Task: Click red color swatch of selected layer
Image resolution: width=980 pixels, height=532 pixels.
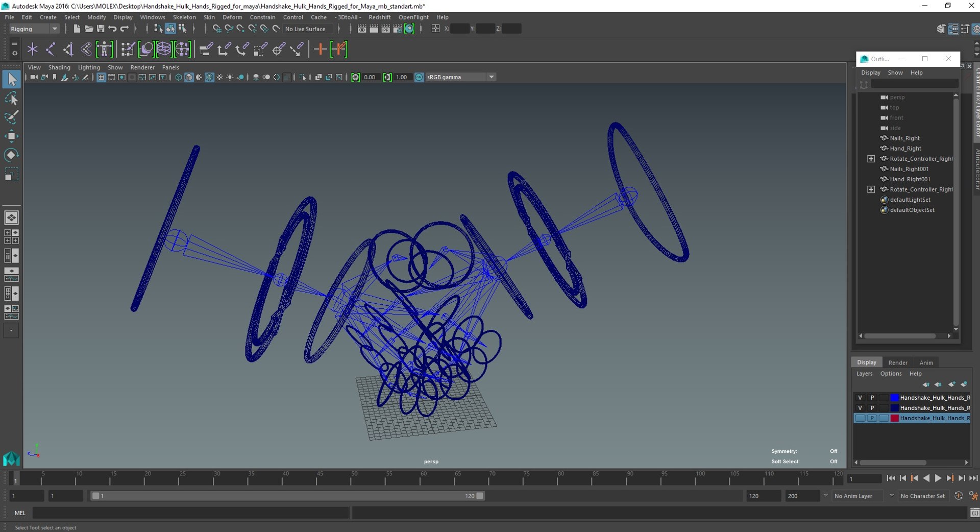Action: pos(894,418)
